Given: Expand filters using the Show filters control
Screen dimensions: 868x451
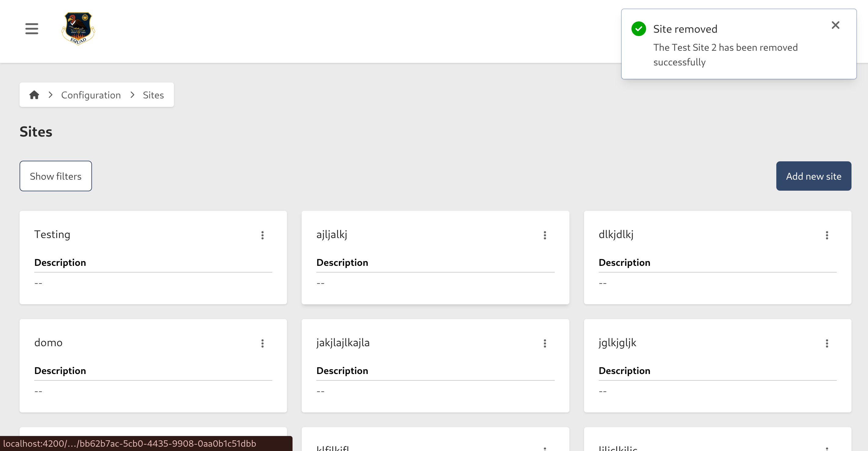Looking at the screenshot, I should pos(56,176).
